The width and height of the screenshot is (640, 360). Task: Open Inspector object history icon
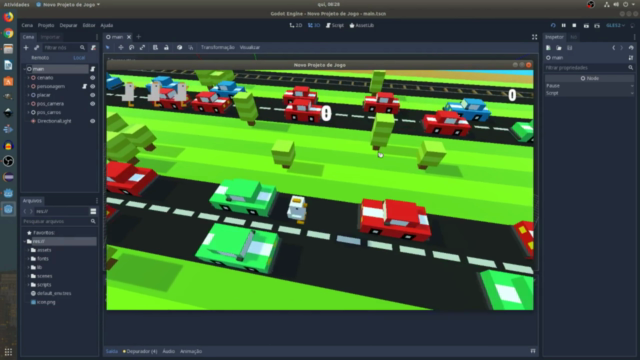tap(631, 48)
